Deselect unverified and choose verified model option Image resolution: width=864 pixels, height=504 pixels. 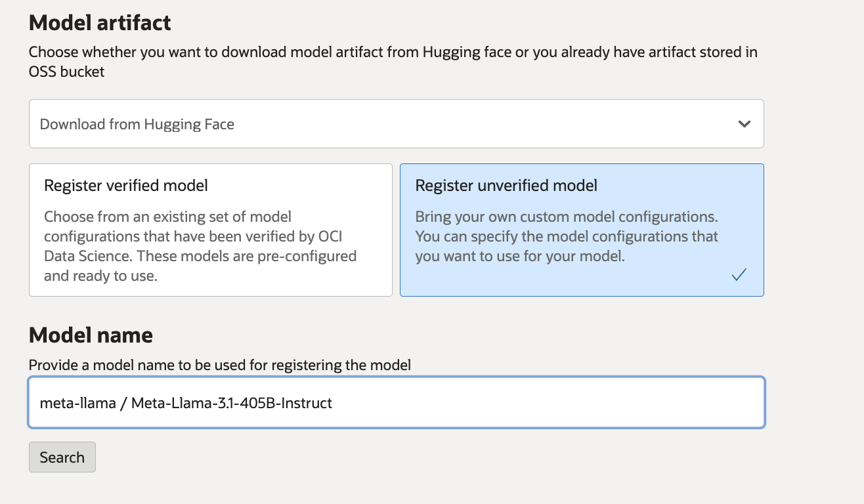(x=210, y=230)
